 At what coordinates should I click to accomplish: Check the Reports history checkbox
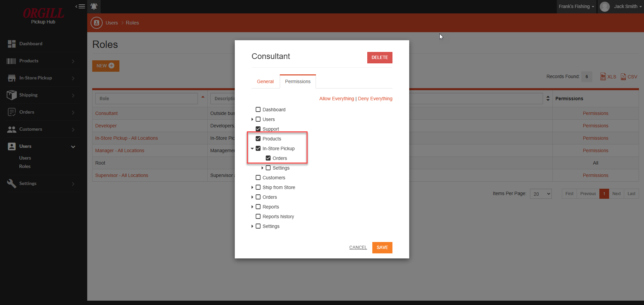point(258,217)
